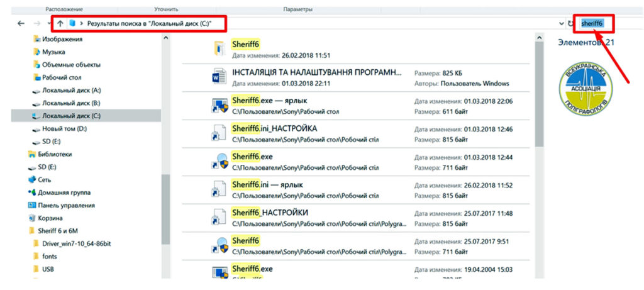Click the sheriff6 search input field
Viewport: 644px width, 290px height.
click(595, 23)
